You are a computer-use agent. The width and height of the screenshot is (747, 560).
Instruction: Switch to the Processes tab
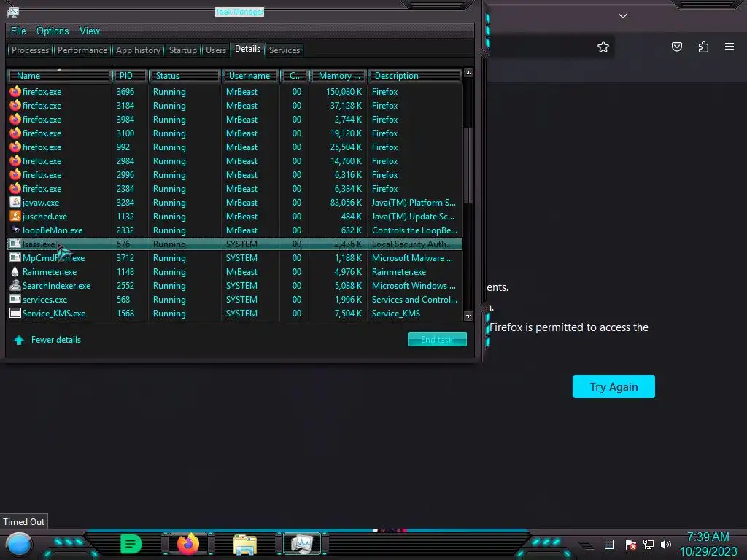[x=30, y=50]
